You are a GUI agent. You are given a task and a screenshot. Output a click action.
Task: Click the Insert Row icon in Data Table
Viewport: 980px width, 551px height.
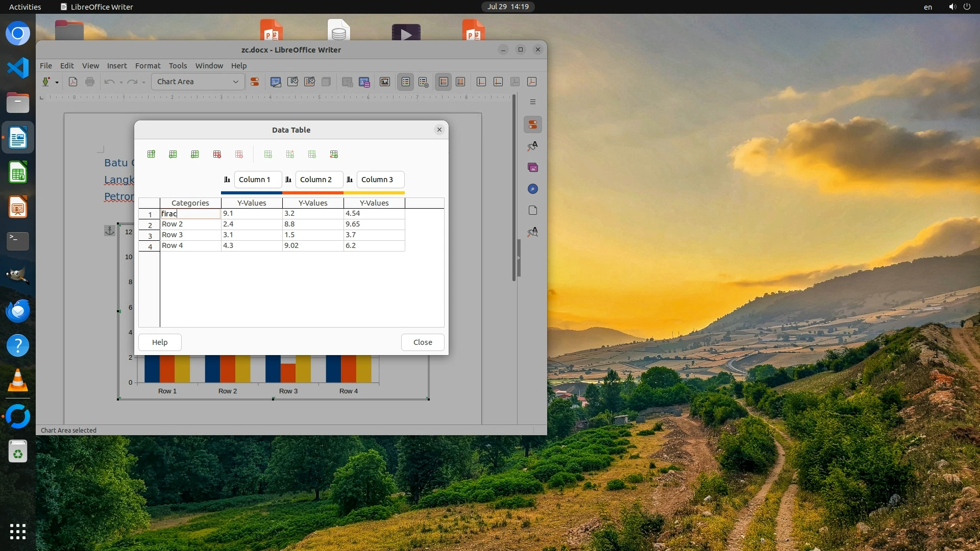tap(151, 154)
